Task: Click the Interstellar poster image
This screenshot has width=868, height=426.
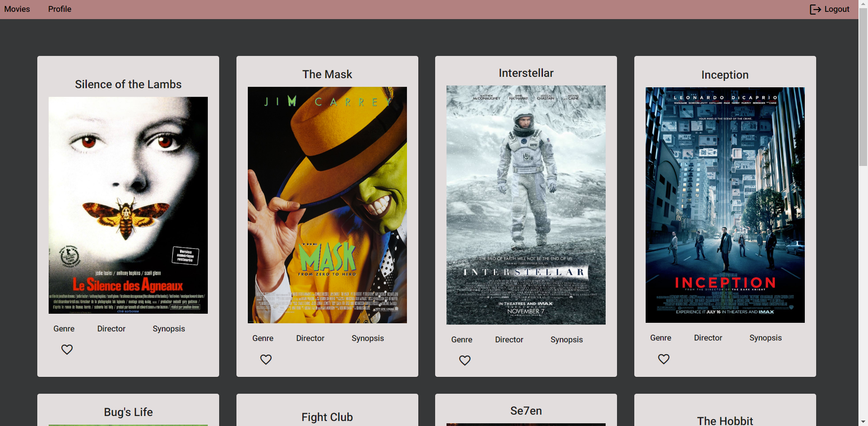Action: (x=526, y=205)
